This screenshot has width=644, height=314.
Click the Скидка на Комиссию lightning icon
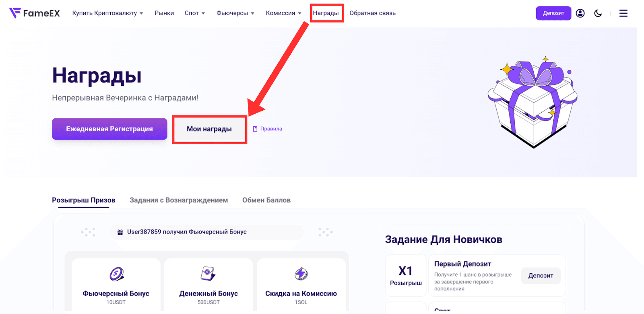click(301, 274)
